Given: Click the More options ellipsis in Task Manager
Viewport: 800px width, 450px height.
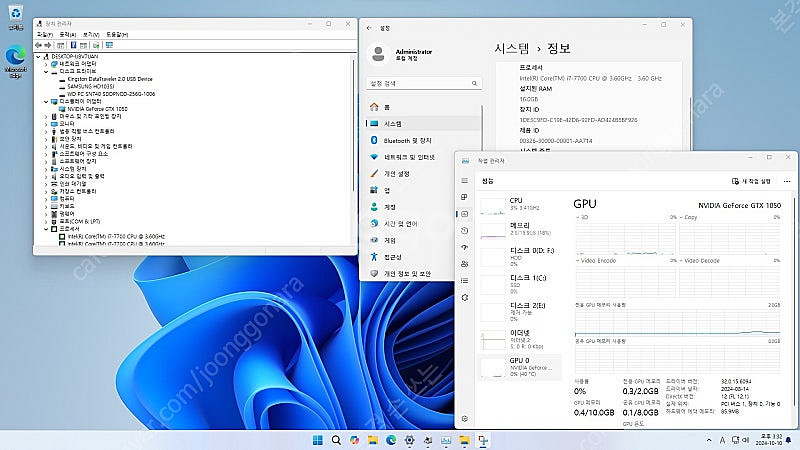Looking at the screenshot, I should pyautogui.click(x=787, y=181).
